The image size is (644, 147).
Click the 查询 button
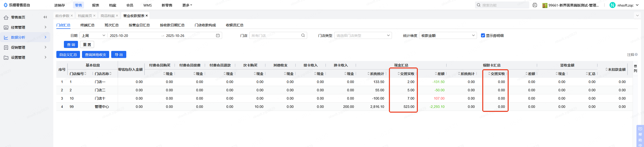pyautogui.click(x=71, y=45)
